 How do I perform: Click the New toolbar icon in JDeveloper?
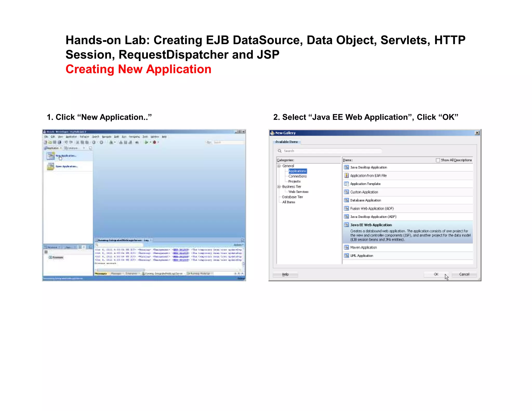tap(45, 142)
